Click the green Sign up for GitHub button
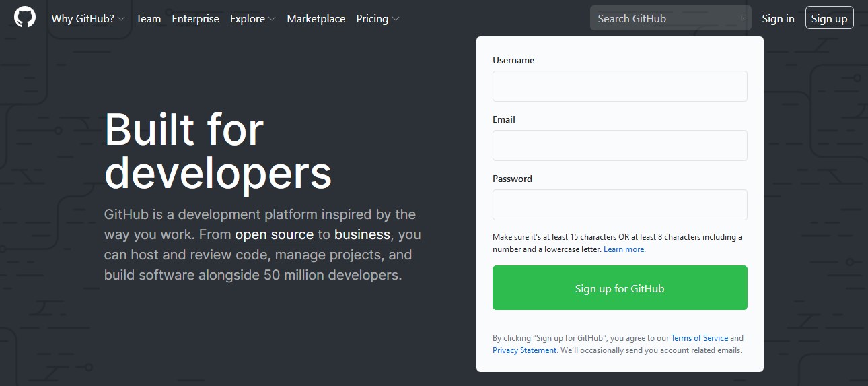This screenshot has height=386, width=868. point(620,288)
